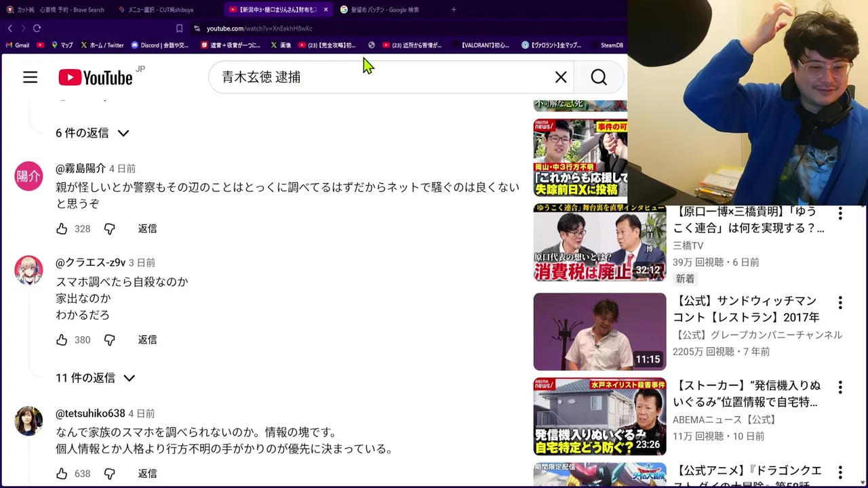Switch to the Brave Search カット純 tab
The image size is (868, 488).
[x=56, y=9]
